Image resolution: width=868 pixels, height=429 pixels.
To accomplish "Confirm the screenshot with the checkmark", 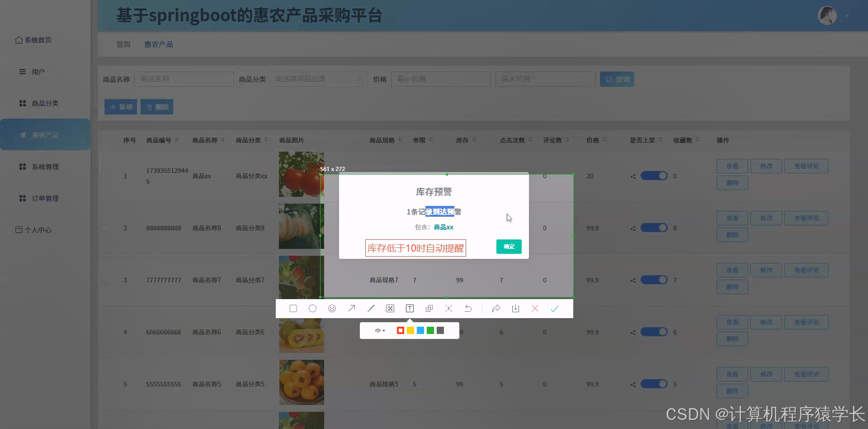I will (x=555, y=308).
